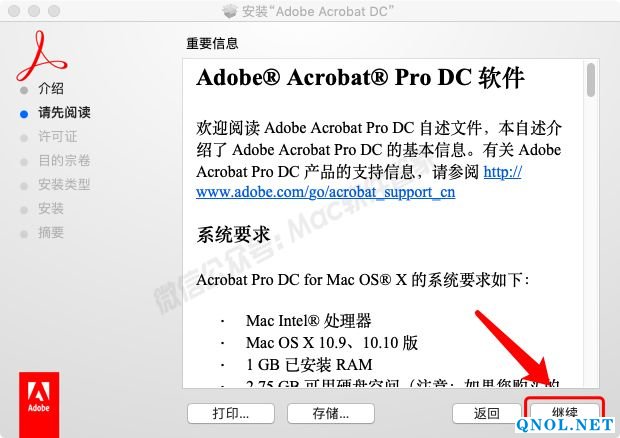Click the red Adobe logo badge

pos(39,404)
